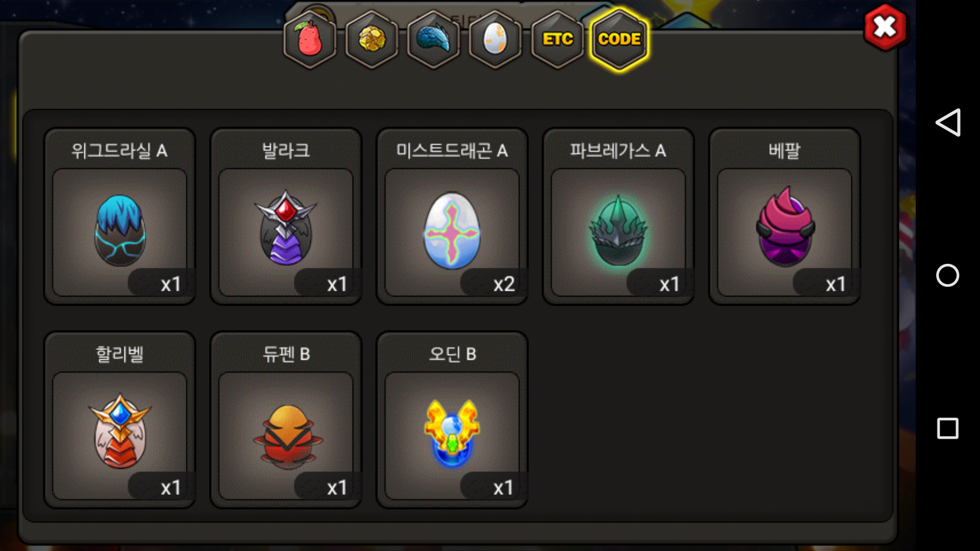This screenshot has width=980, height=551.
Task: Tap the x2 count on 미스트드래곤 A
Action: point(503,284)
